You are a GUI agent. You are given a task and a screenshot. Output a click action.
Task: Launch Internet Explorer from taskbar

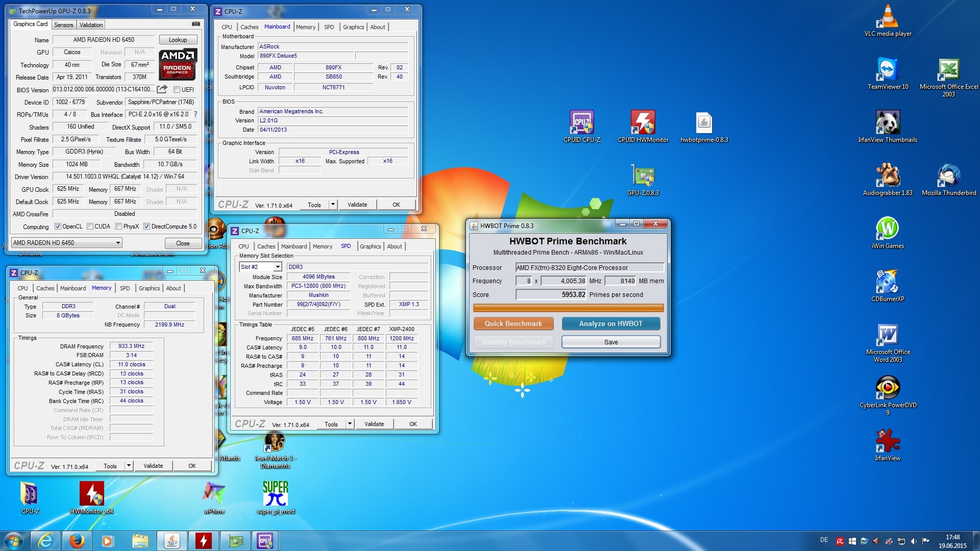(x=45, y=541)
